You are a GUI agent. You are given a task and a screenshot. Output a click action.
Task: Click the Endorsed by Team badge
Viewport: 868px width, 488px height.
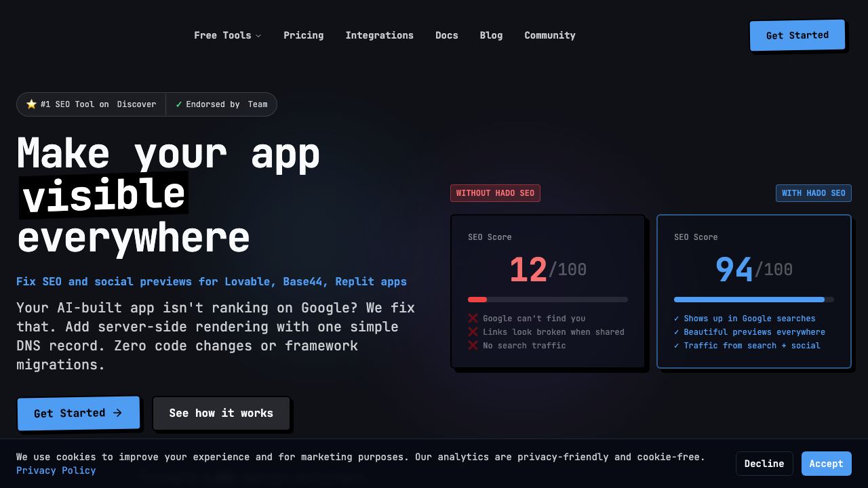pyautogui.click(x=221, y=104)
